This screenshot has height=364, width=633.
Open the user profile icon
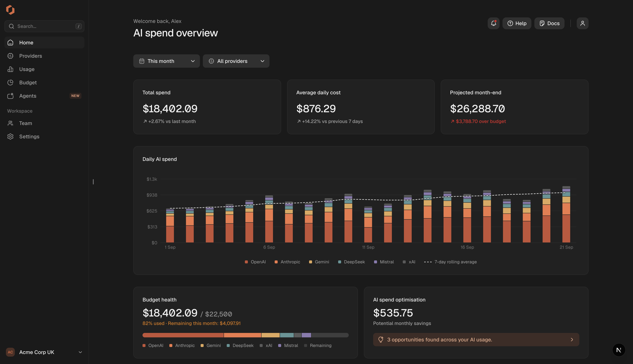click(x=582, y=23)
